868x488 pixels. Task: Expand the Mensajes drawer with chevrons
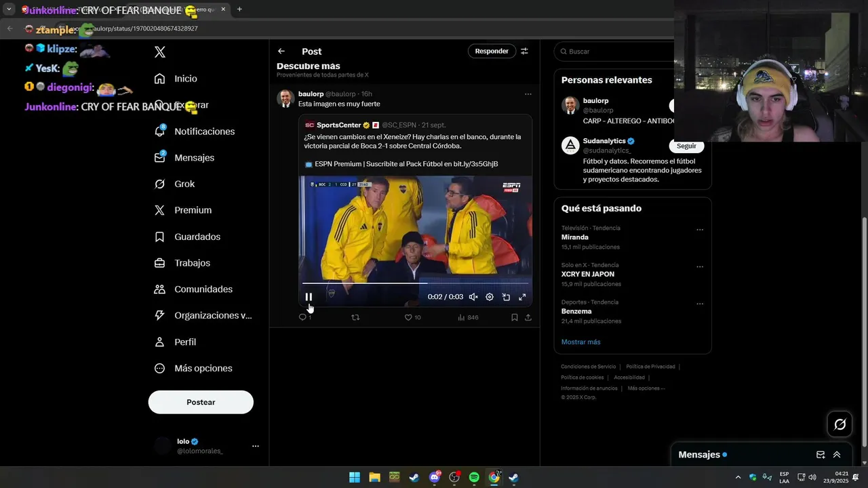click(x=837, y=455)
